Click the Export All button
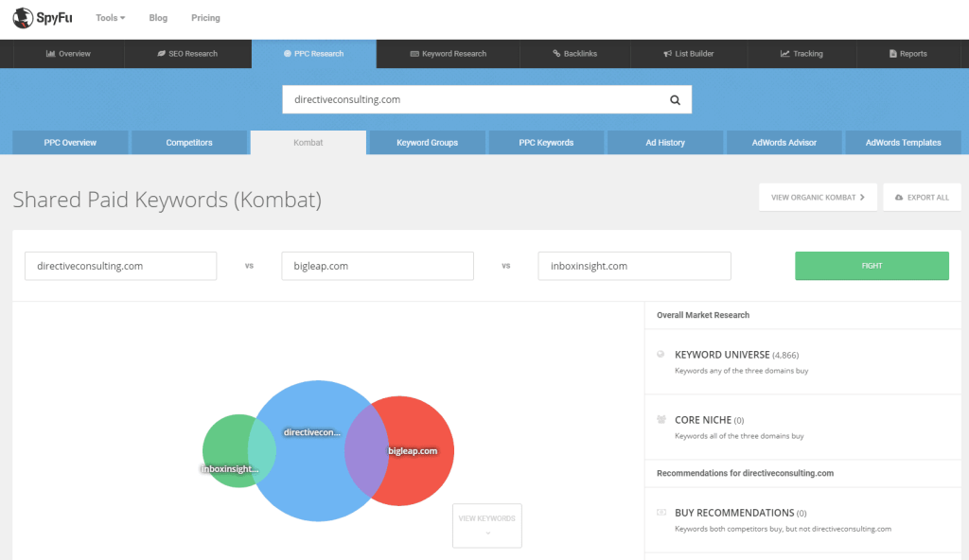The width and height of the screenshot is (969, 560). (922, 197)
